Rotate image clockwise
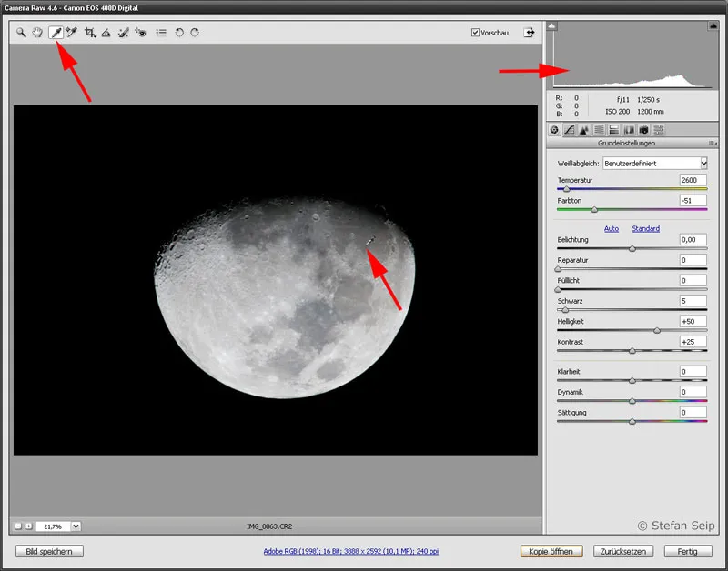This screenshot has width=728, height=571. coord(195,33)
